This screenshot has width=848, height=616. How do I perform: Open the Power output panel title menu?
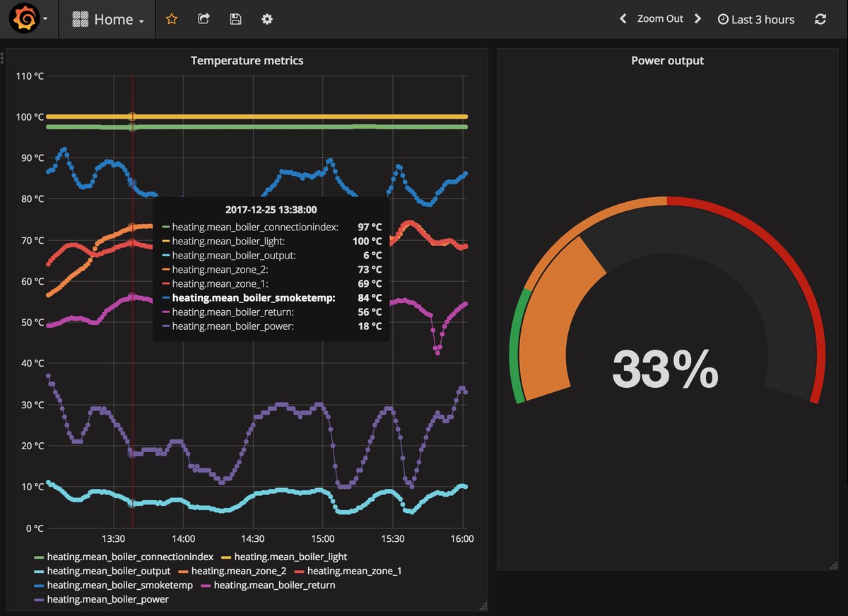click(667, 61)
